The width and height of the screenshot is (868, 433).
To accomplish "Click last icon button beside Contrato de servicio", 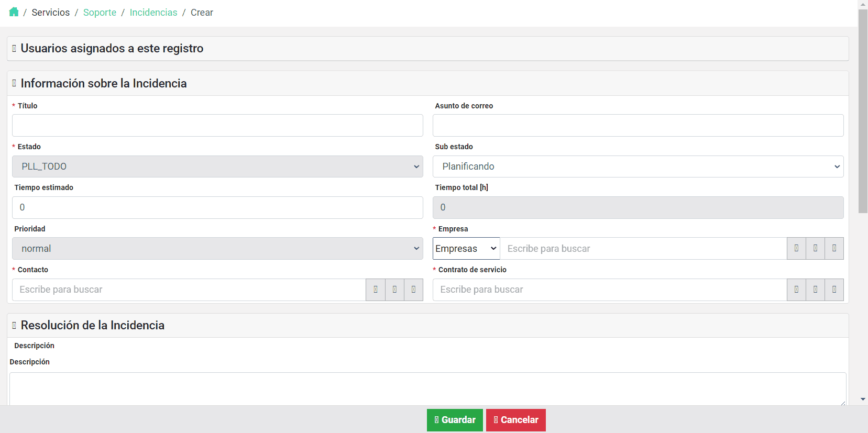I will tap(834, 290).
